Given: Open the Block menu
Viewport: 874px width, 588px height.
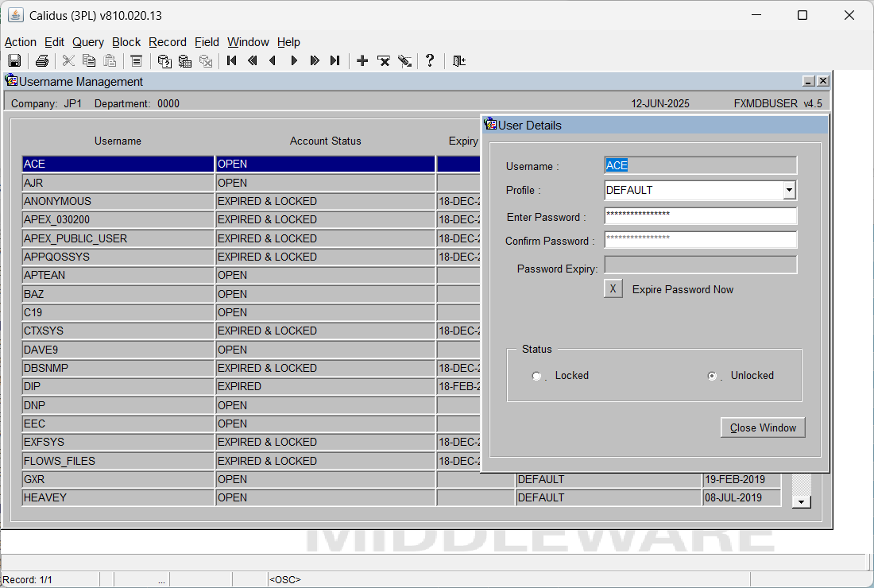Looking at the screenshot, I should [x=126, y=42].
